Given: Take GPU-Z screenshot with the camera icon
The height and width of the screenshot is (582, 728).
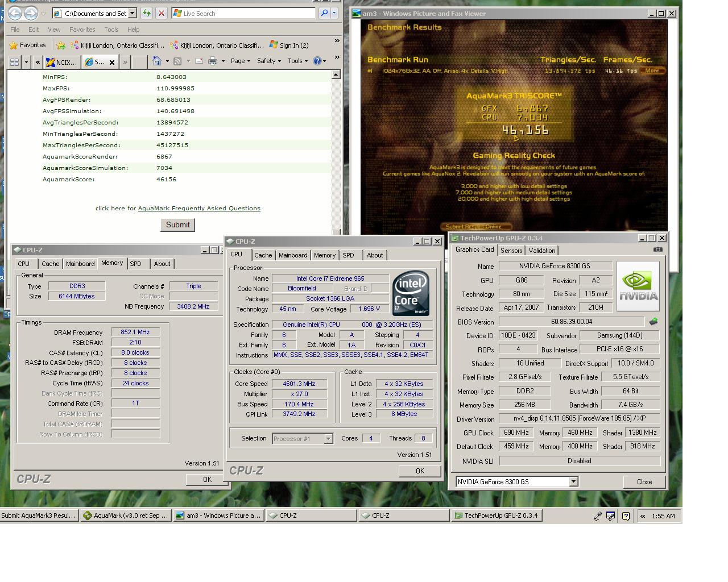Looking at the screenshot, I should (658, 250).
